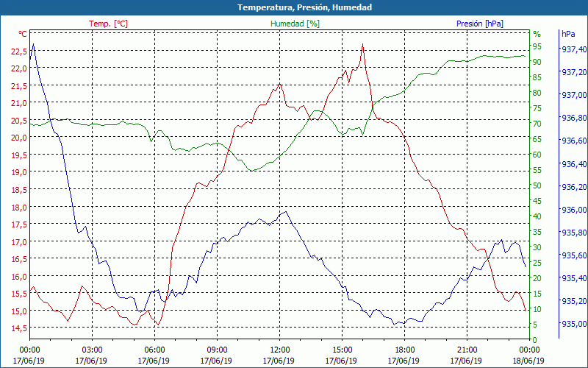
Task: Click the 18,0 temperature axis value
Action: click(19, 208)
